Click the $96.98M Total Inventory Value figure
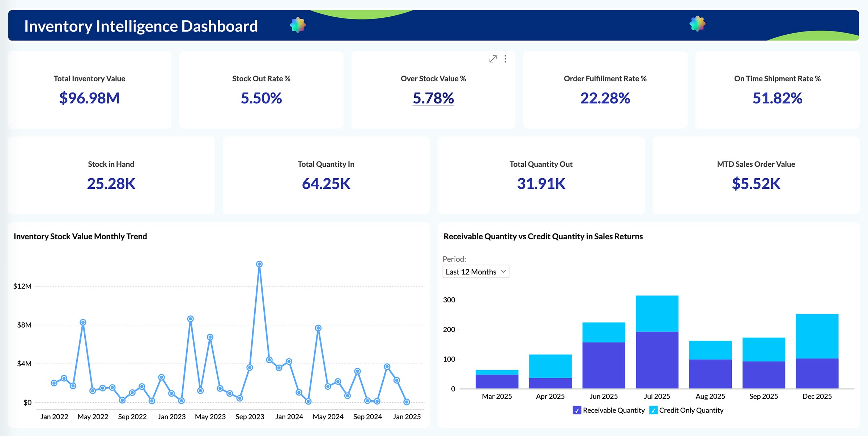868x436 pixels. [89, 98]
